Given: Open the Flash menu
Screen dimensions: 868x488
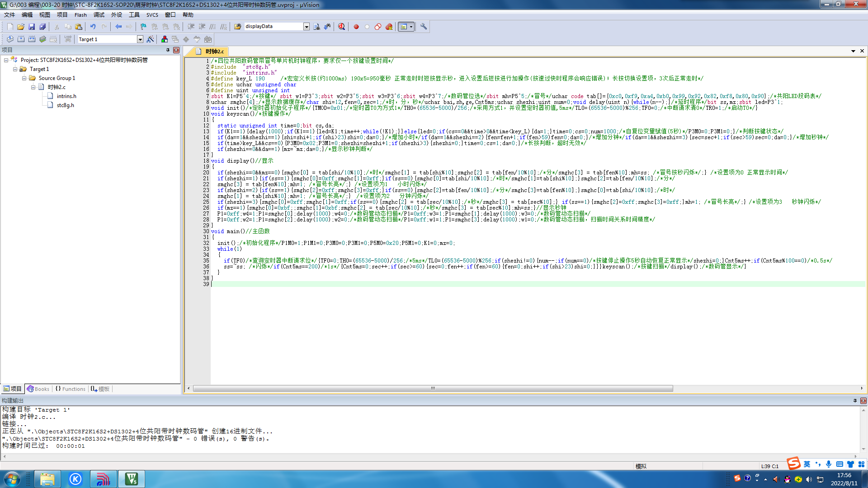Looking at the screenshot, I should 80,15.
